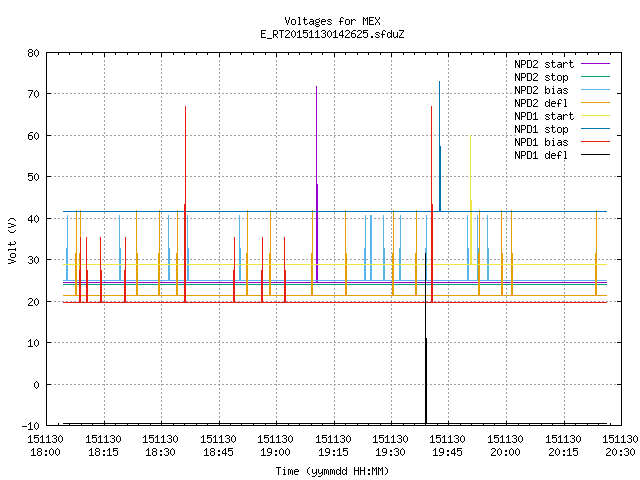This screenshot has width=640, height=480.
Task: Click the y-axis tick value -10
Action: pyautogui.click(x=31, y=426)
